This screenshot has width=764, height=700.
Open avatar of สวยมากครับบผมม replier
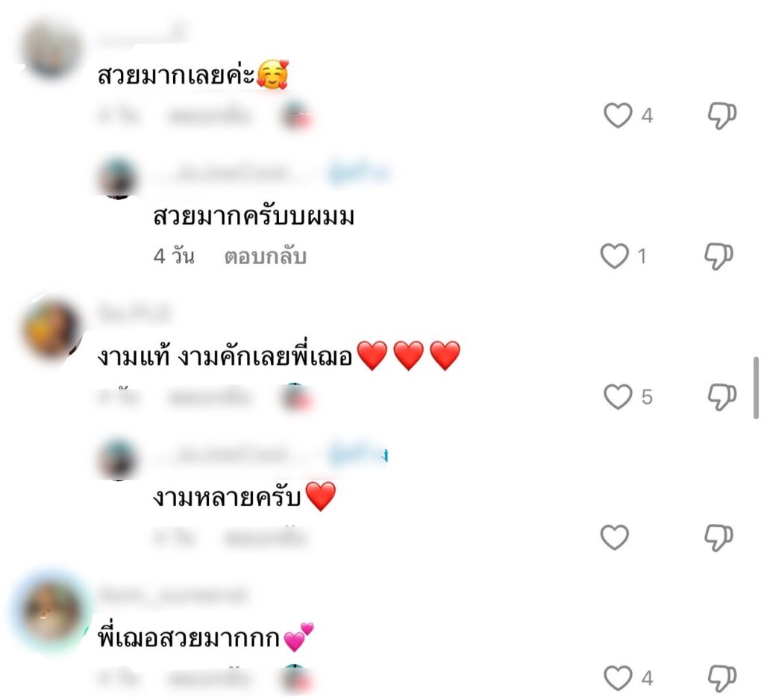(x=117, y=177)
